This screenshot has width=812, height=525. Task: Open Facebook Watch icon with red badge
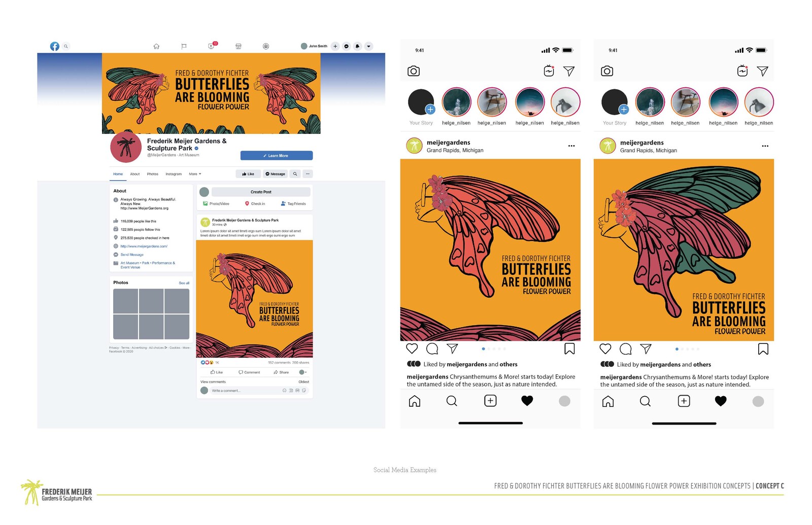pyautogui.click(x=211, y=46)
